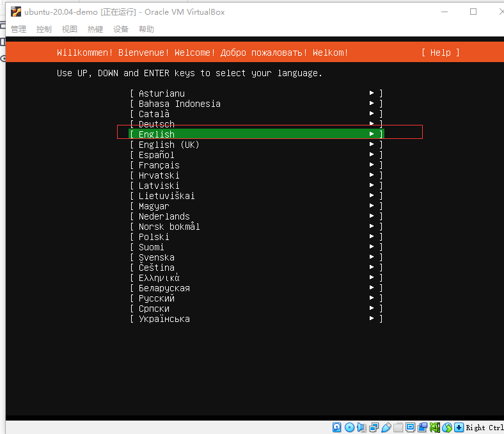Open the 控制 menu

pyautogui.click(x=43, y=29)
